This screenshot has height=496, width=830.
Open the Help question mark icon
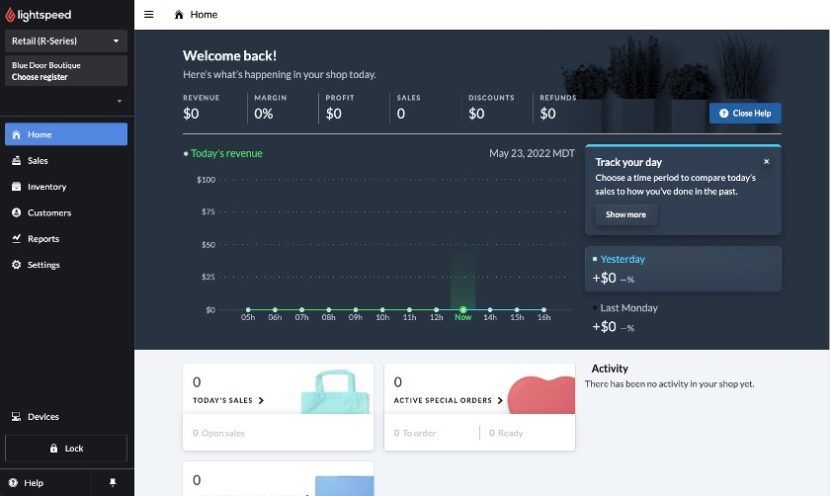(13, 482)
